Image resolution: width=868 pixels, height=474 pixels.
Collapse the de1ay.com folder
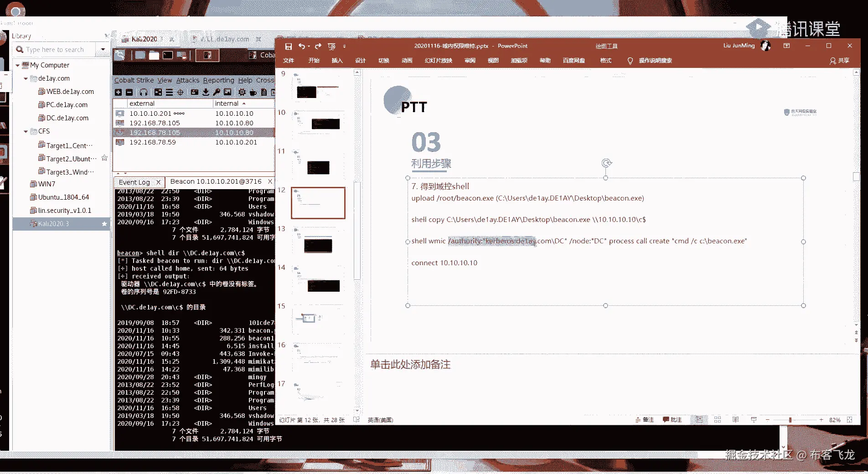pyautogui.click(x=26, y=78)
